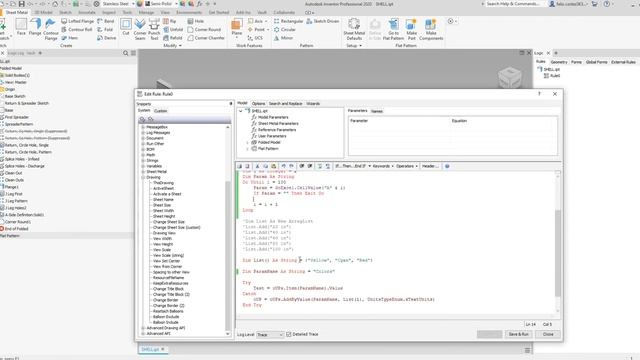Choose Lofted Flange command
The height and width of the screenshot is (360, 640).
pos(78,21)
